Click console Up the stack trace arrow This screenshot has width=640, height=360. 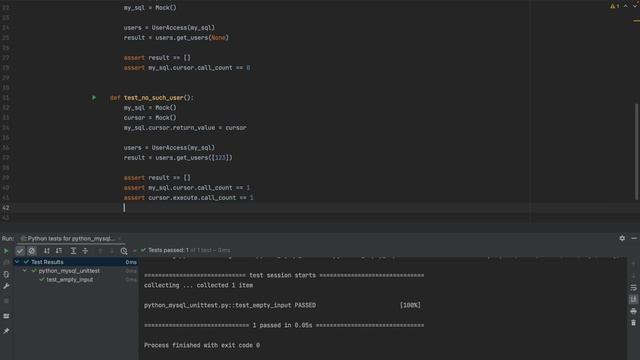coord(633,264)
